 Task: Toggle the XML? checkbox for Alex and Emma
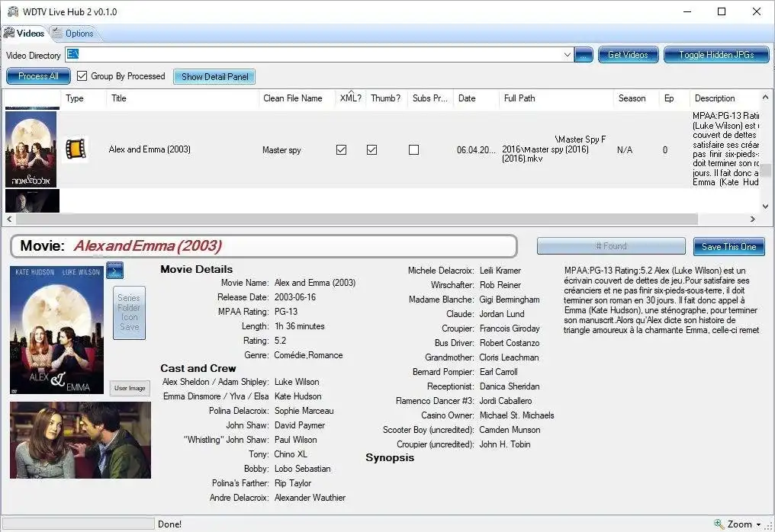pos(341,149)
